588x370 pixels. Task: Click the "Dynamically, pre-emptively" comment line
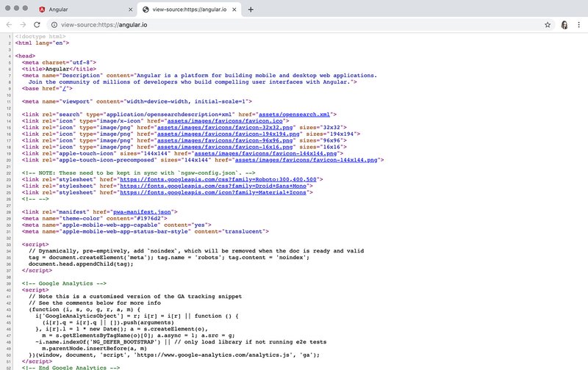coord(196,251)
